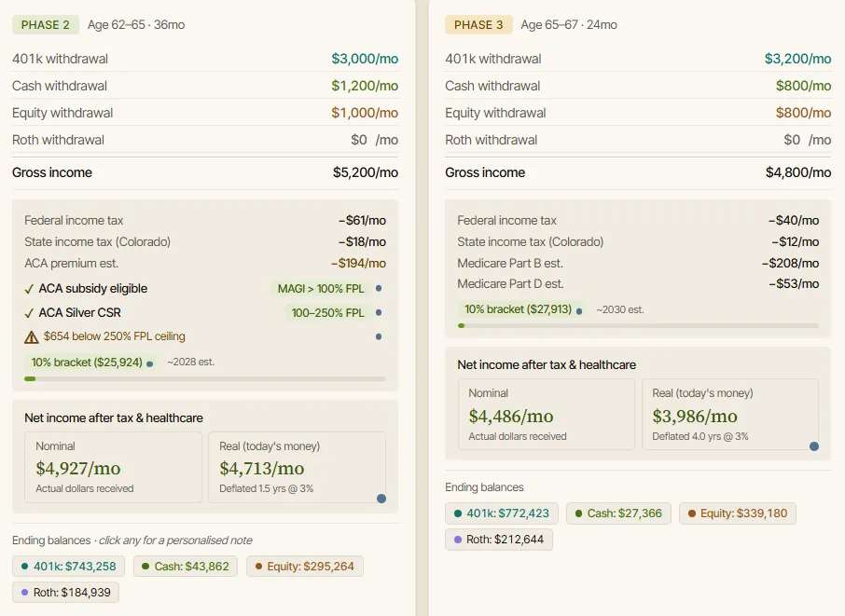Screen dimensions: 845x616
Task: Click Phase 2 State income tax –$18/mo
Action: [x=362, y=241]
